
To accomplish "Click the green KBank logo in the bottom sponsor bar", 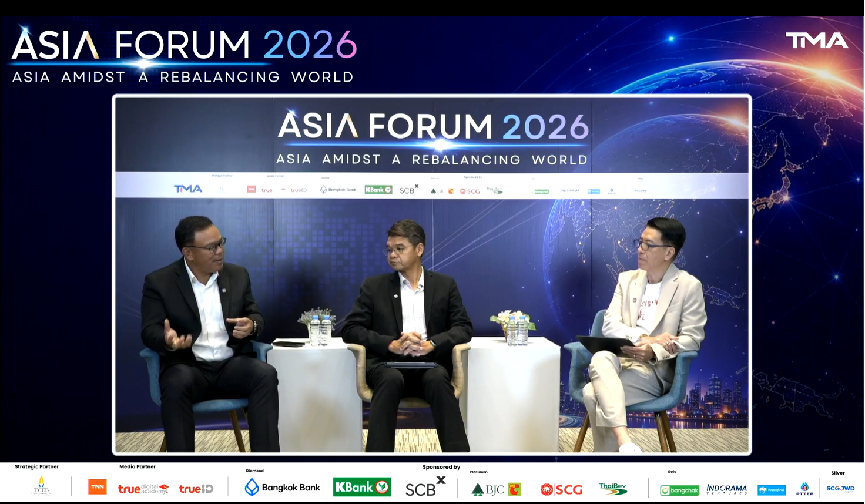I will click(362, 487).
